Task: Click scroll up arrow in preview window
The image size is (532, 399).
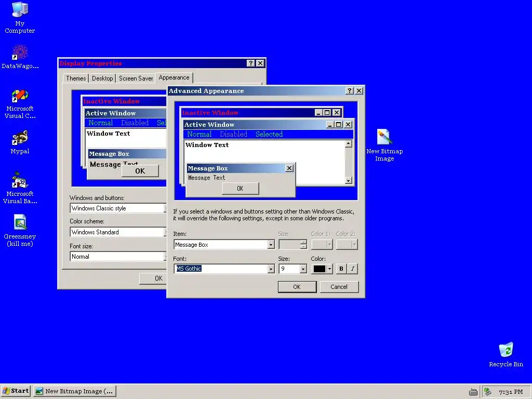Action: pyautogui.click(x=349, y=144)
